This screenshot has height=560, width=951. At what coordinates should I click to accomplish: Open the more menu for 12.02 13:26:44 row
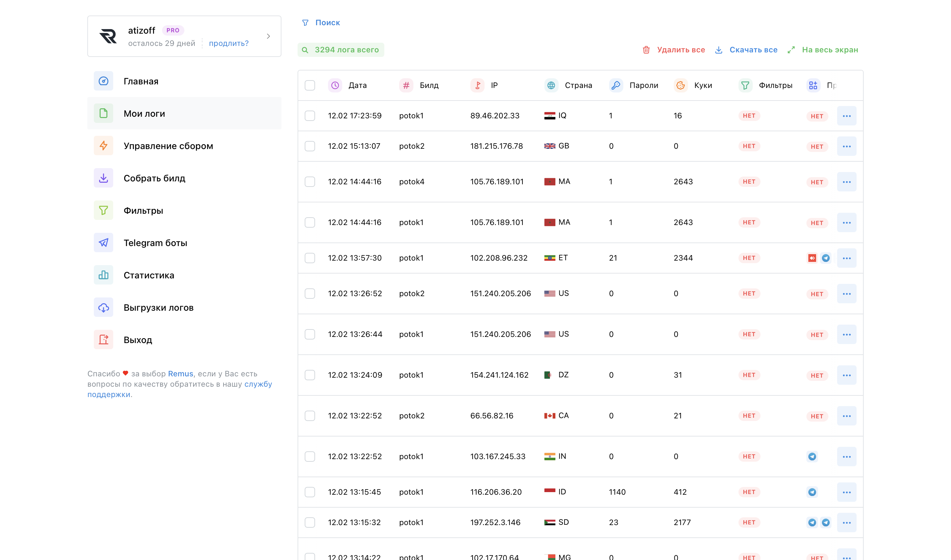point(847,334)
